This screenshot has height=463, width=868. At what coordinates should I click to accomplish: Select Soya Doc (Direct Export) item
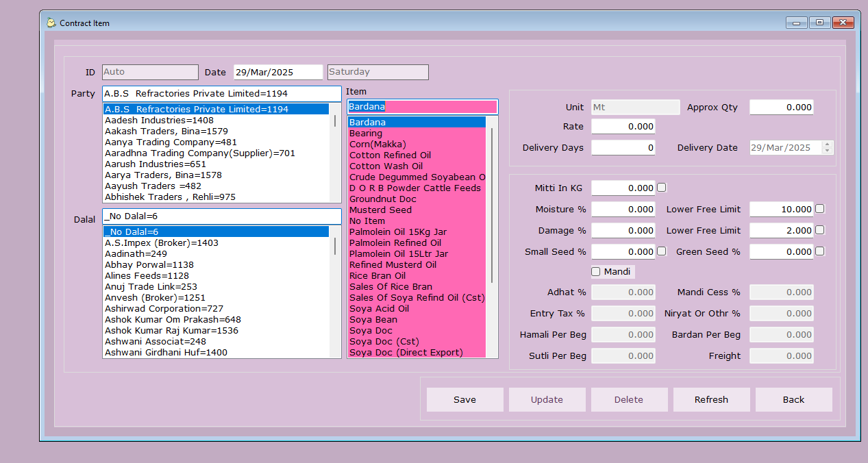[417, 353]
